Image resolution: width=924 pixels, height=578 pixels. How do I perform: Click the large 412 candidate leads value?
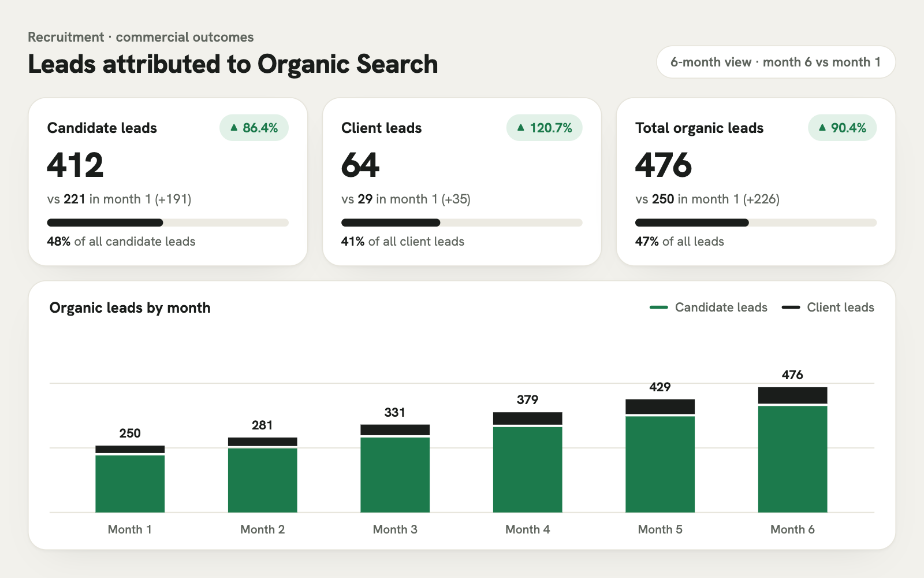[75, 165]
